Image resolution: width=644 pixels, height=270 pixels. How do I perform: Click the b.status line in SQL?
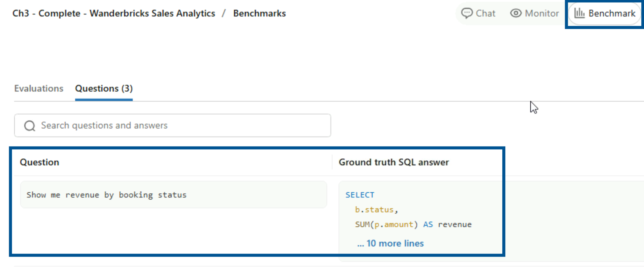[x=377, y=210]
